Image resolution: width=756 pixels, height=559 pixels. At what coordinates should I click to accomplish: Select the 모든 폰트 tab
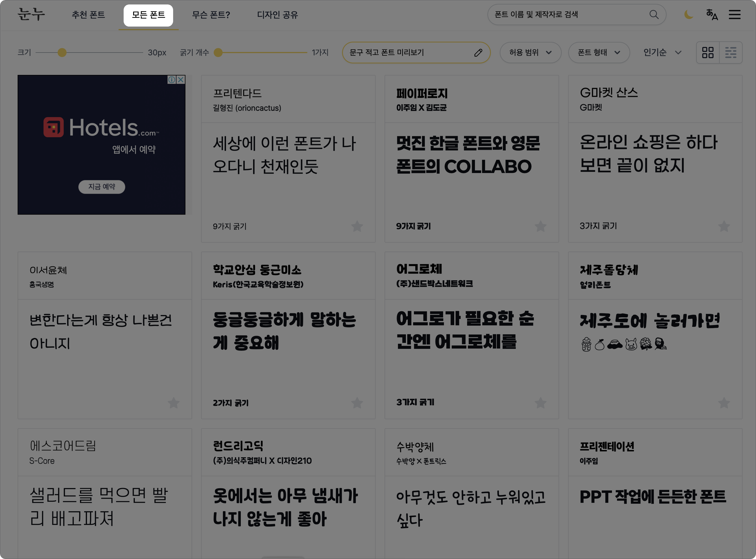click(148, 15)
